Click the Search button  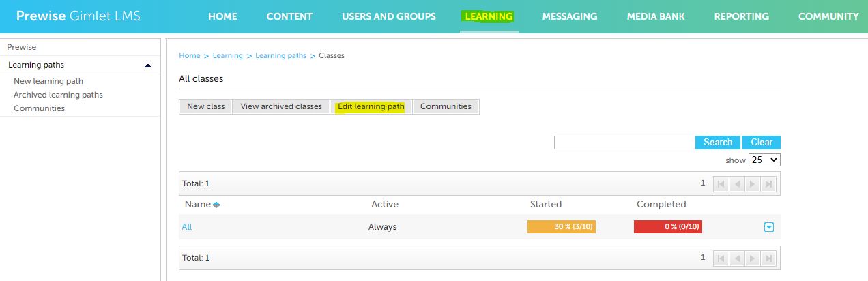click(x=718, y=143)
